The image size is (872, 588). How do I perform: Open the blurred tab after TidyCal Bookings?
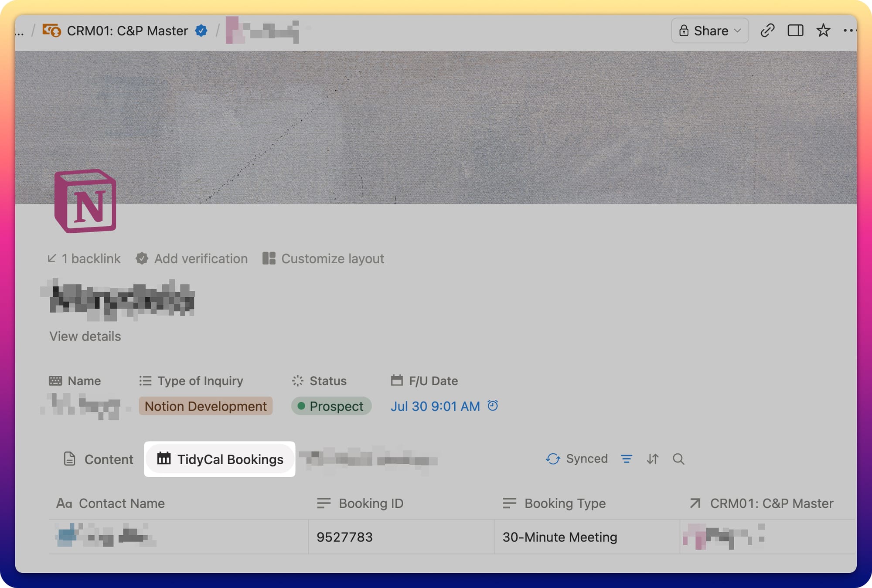pyautogui.click(x=368, y=459)
